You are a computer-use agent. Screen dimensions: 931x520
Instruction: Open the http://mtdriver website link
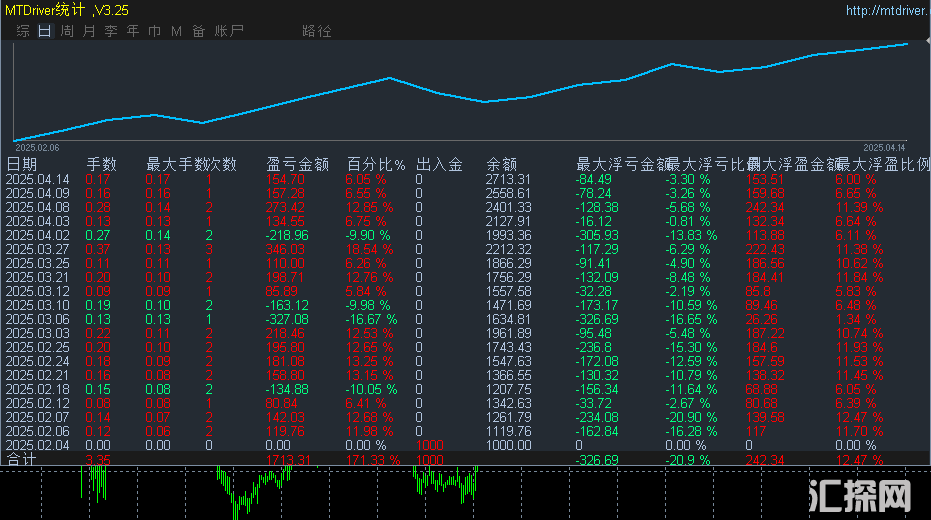887,10
